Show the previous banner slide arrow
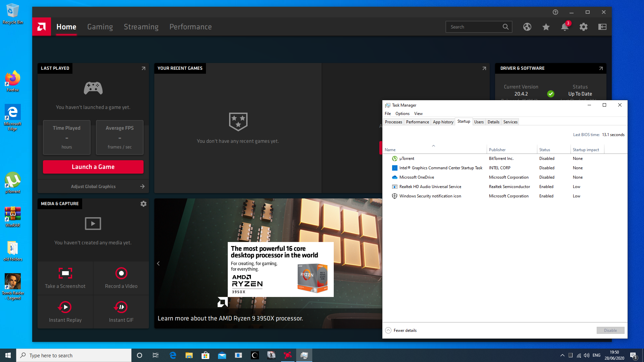 158,263
